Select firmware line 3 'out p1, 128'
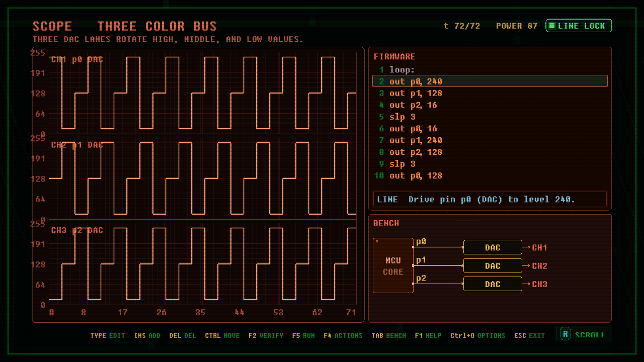 pos(490,94)
